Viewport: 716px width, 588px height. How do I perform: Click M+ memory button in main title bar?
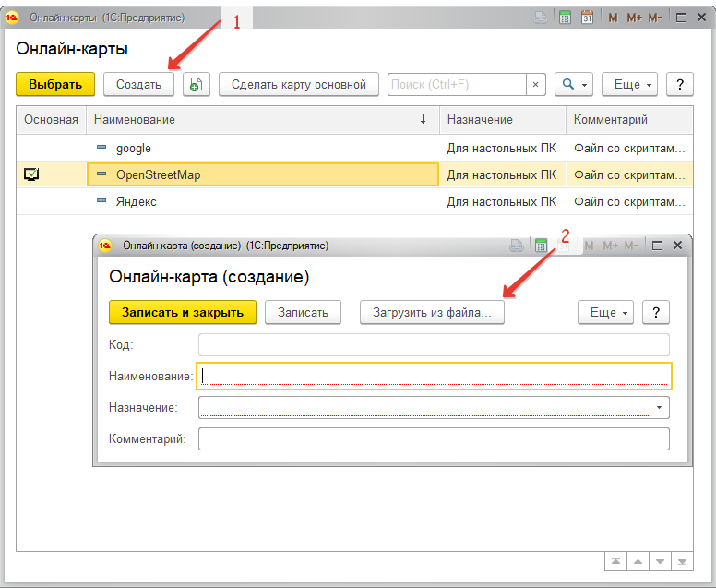(x=634, y=18)
